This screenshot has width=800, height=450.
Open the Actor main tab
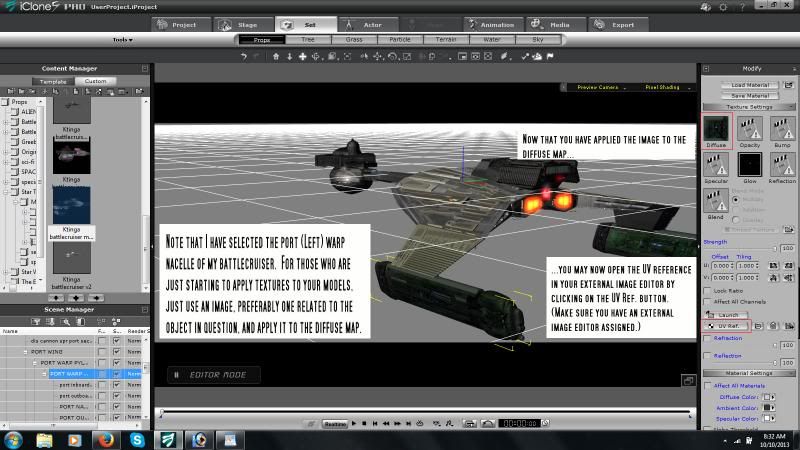[367, 24]
